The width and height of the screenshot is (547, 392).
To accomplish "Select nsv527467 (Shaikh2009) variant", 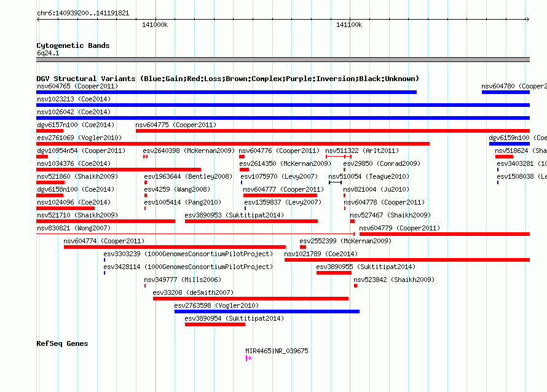I will (x=390, y=215).
